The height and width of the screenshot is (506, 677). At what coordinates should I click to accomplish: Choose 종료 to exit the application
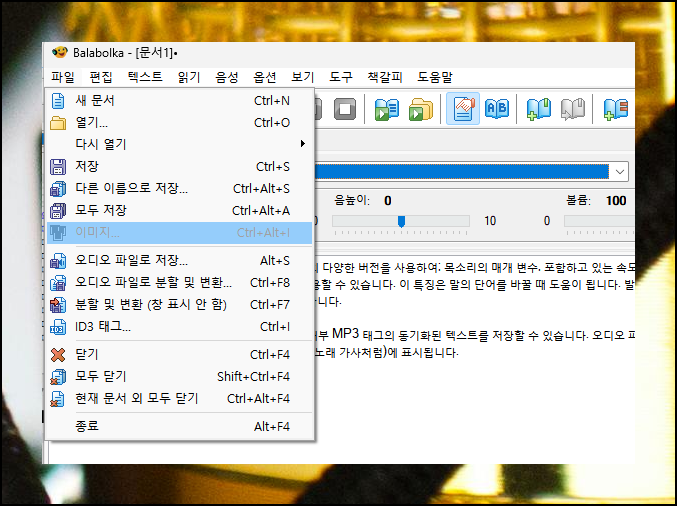coord(179,427)
